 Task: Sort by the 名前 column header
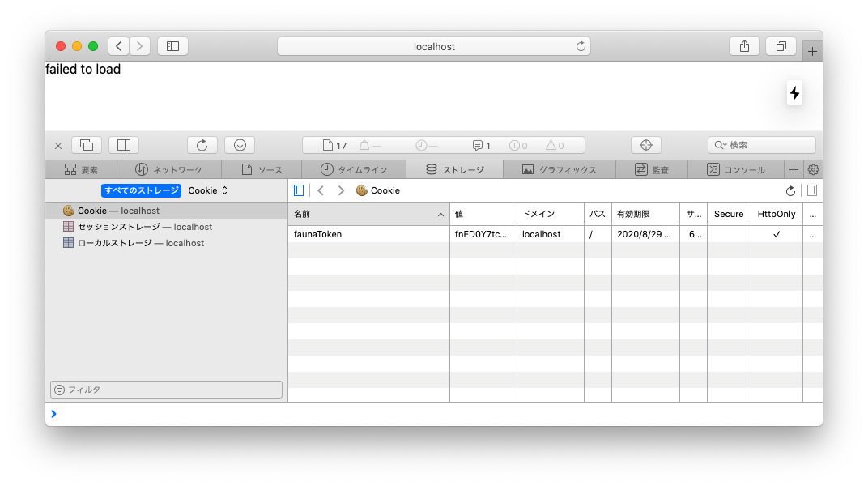click(x=368, y=214)
